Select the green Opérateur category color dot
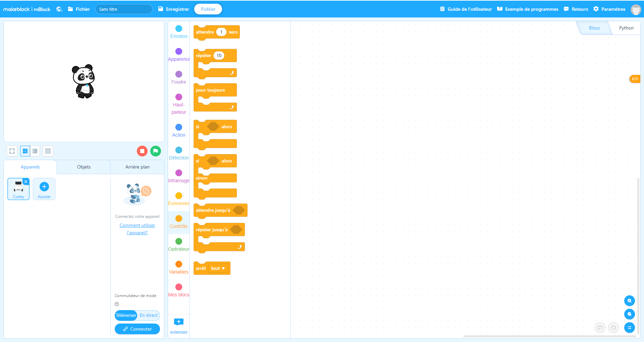The image size is (644, 342). tap(179, 241)
